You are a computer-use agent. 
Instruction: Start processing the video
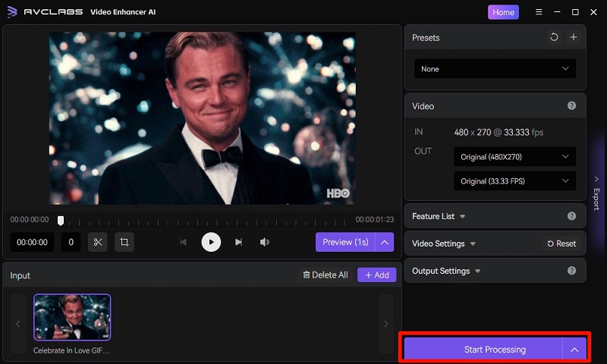[x=483, y=350]
